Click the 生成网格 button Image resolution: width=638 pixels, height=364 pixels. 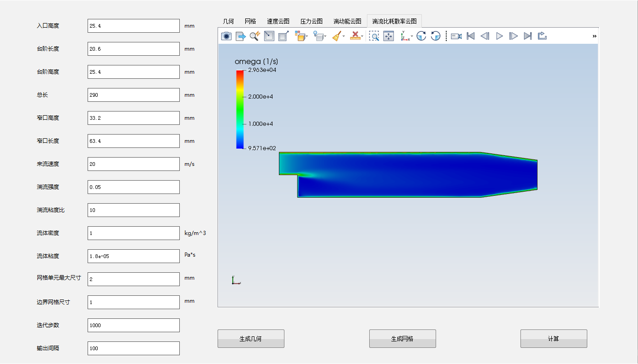click(402, 339)
